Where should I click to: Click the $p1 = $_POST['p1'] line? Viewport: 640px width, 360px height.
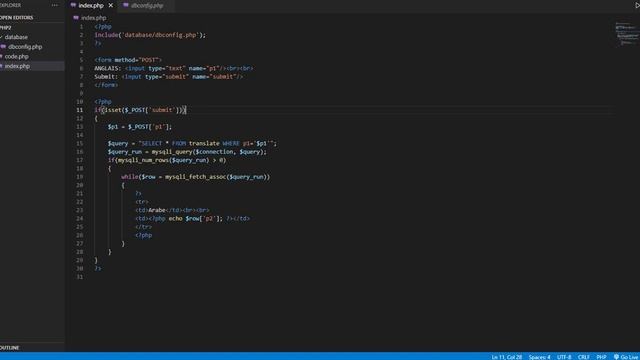(140, 127)
